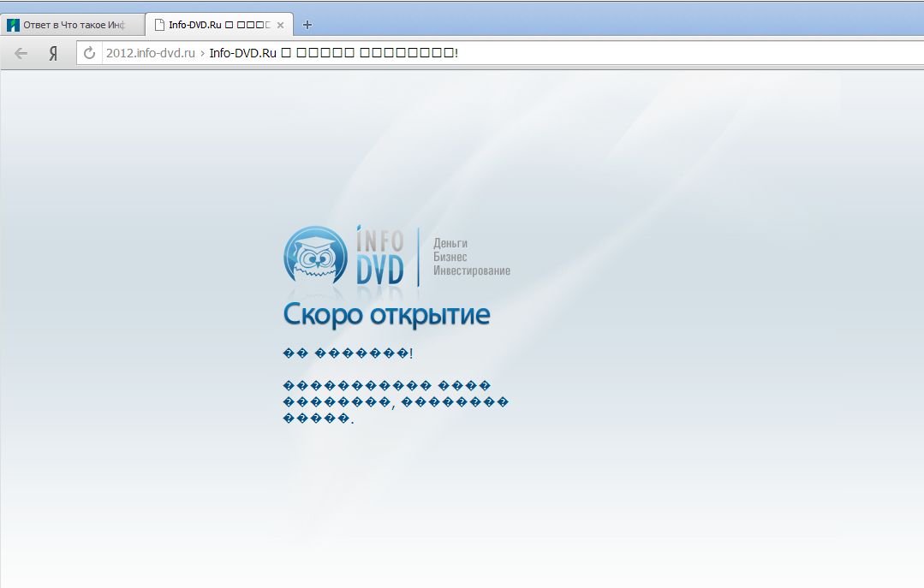Close the Info-DVD.Ru tab
The width and height of the screenshot is (924, 588).
(x=281, y=25)
